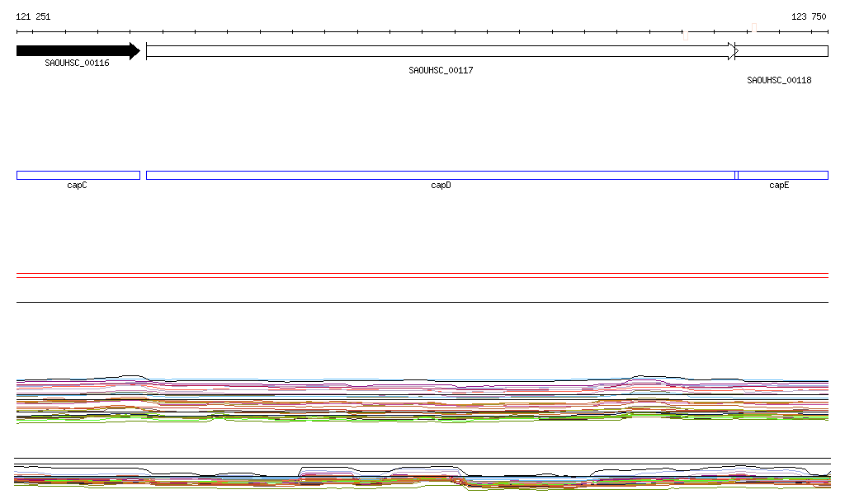This screenshot has height=504, width=845.
Task: Click the middle multicolored coverage track
Action: (422, 400)
